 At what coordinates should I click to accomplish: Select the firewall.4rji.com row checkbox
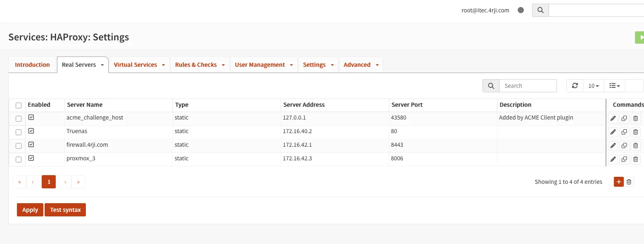tap(19, 146)
